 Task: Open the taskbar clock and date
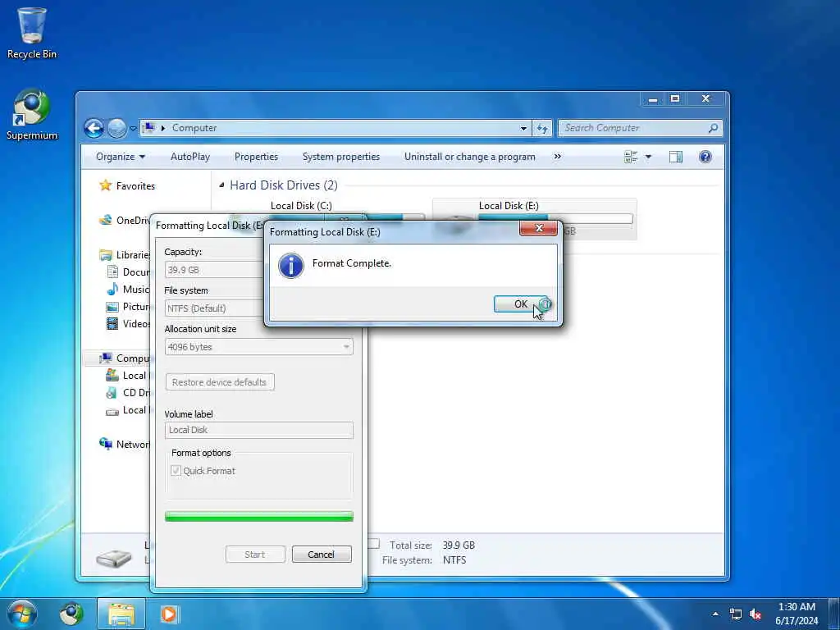(797, 614)
